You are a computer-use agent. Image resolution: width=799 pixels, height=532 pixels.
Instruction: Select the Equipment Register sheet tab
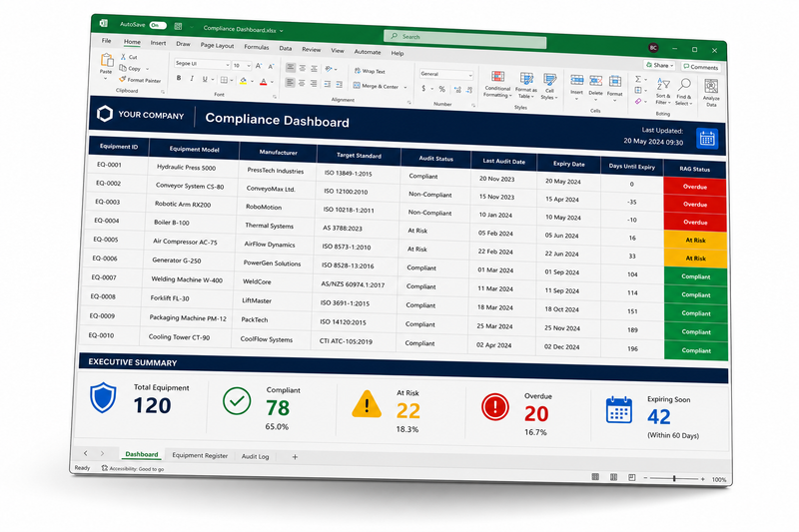(200, 455)
